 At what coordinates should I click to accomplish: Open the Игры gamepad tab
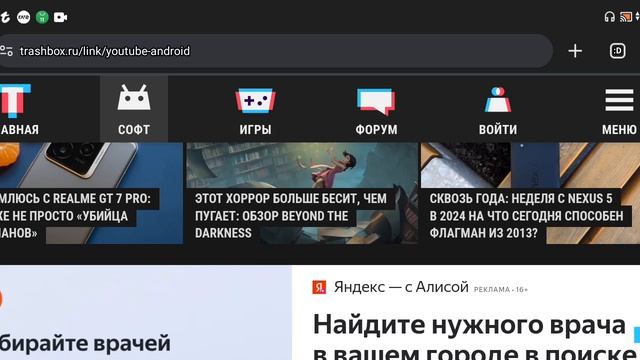255,110
